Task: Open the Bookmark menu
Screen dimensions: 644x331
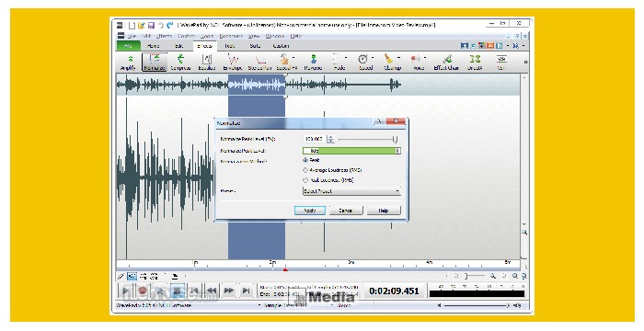Action: point(231,36)
